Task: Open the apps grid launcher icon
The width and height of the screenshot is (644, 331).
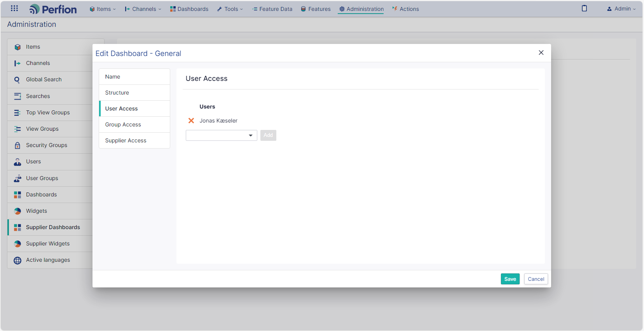Action: 14,8
